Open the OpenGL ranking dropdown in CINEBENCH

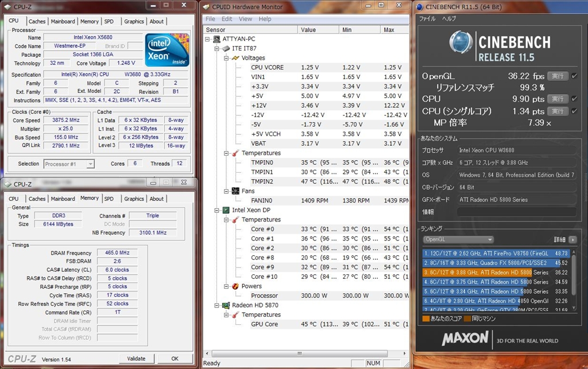[x=458, y=239]
